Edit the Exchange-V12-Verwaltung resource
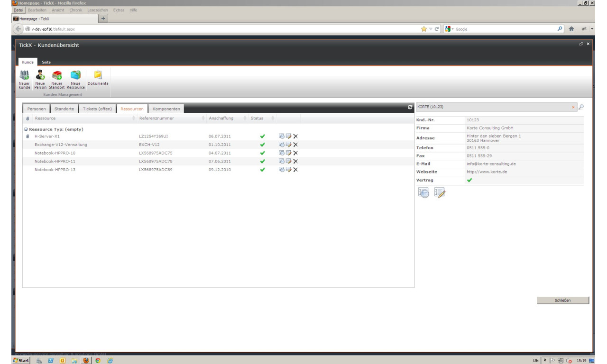 point(288,145)
